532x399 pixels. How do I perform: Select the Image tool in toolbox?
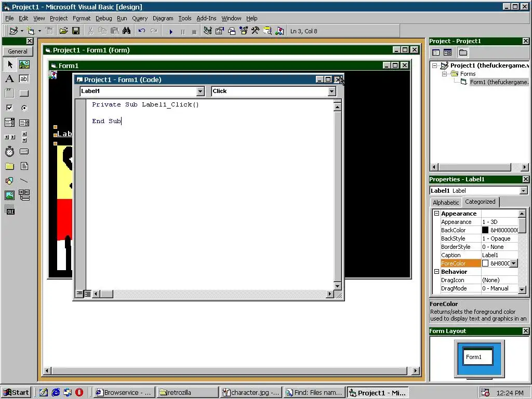click(10, 195)
